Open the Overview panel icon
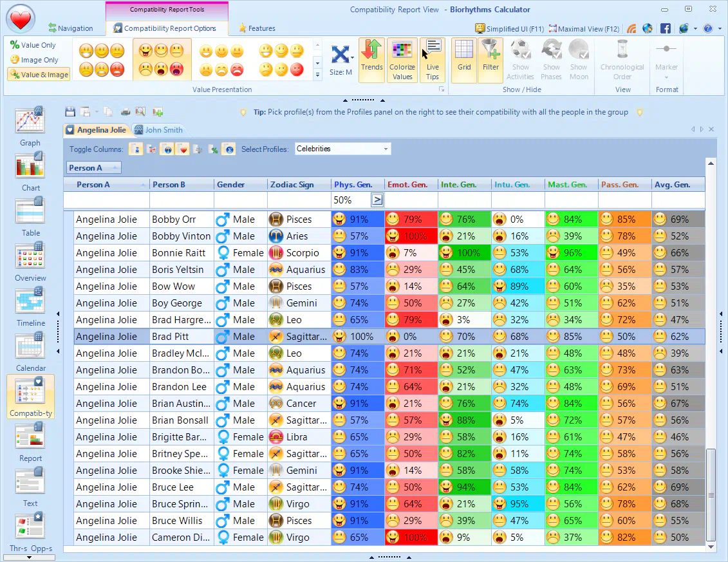 30,256
